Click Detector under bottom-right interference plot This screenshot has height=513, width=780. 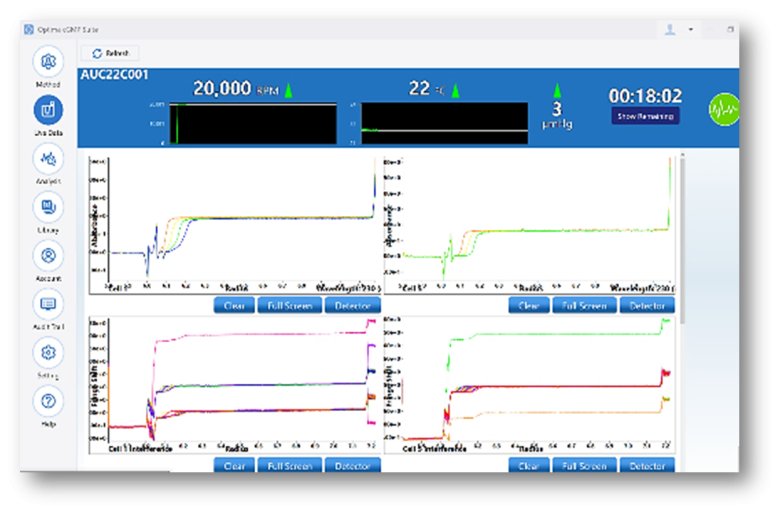tap(647, 466)
